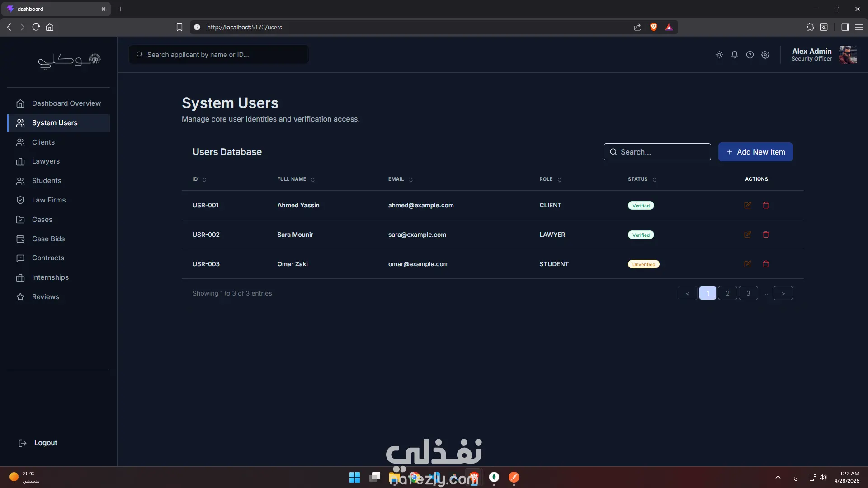Select System Users in the sidebar

coord(59,123)
